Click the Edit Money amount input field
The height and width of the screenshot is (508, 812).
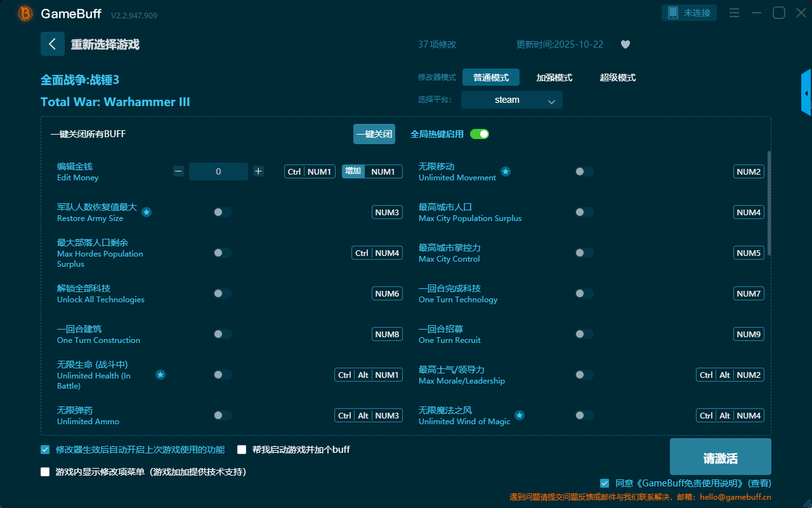click(218, 171)
